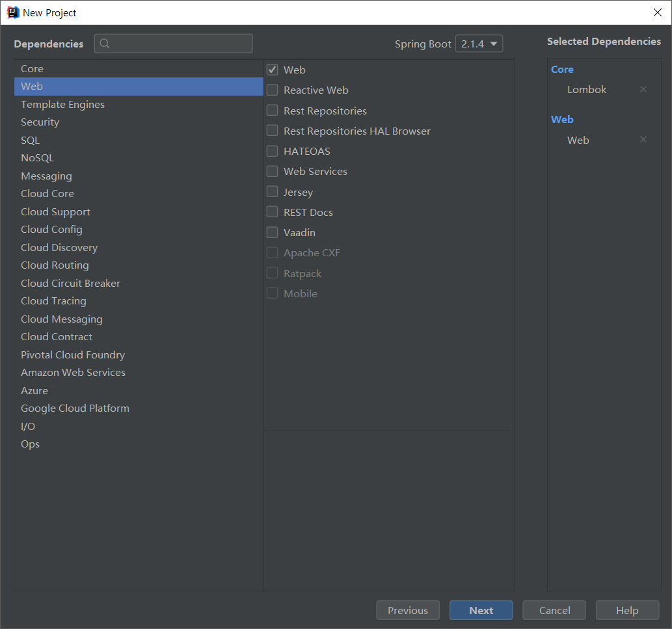Image resolution: width=672 pixels, height=629 pixels.
Task: Tick the HATEOAS checkbox
Action: point(272,151)
